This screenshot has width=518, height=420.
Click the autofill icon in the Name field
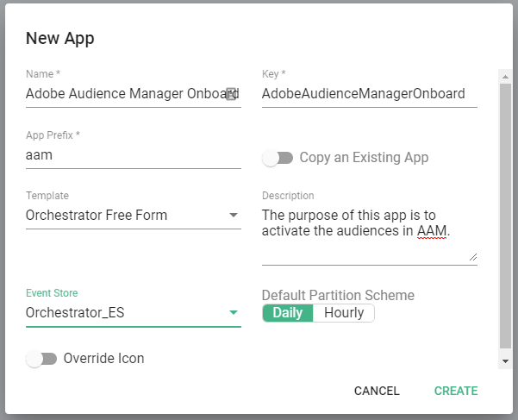pos(231,94)
